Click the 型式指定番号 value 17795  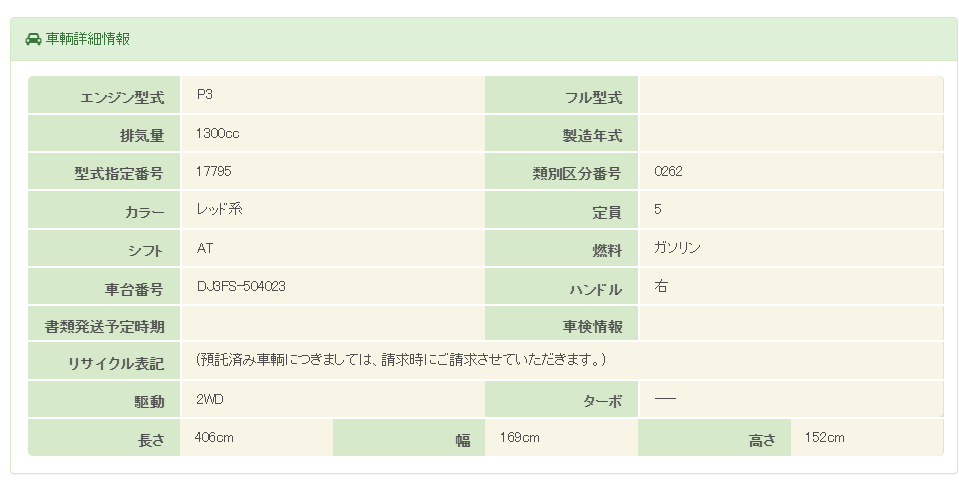(x=214, y=171)
